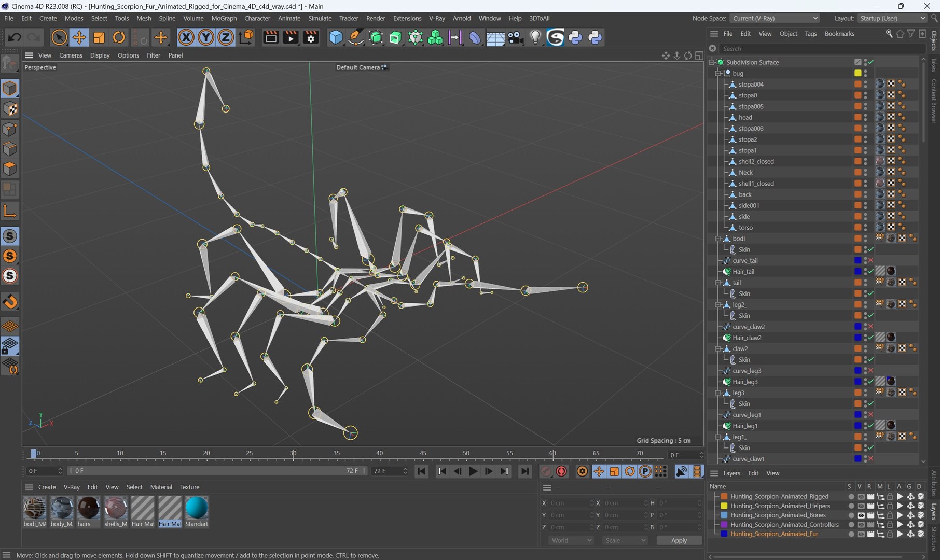The height and width of the screenshot is (560, 940).
Task: Select the Move tool in top toolbar
Action: click(x=79, y=37)
